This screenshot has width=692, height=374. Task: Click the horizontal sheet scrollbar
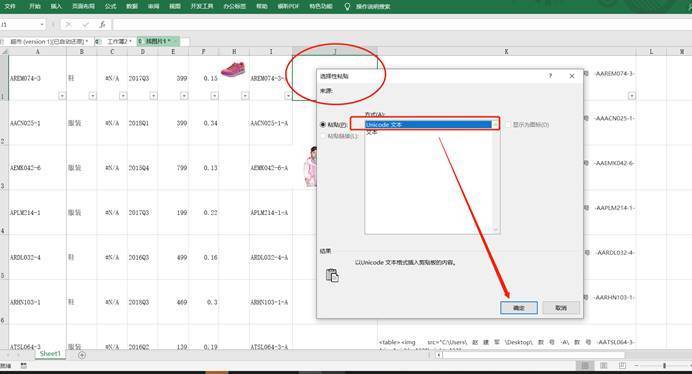point(534,355)
